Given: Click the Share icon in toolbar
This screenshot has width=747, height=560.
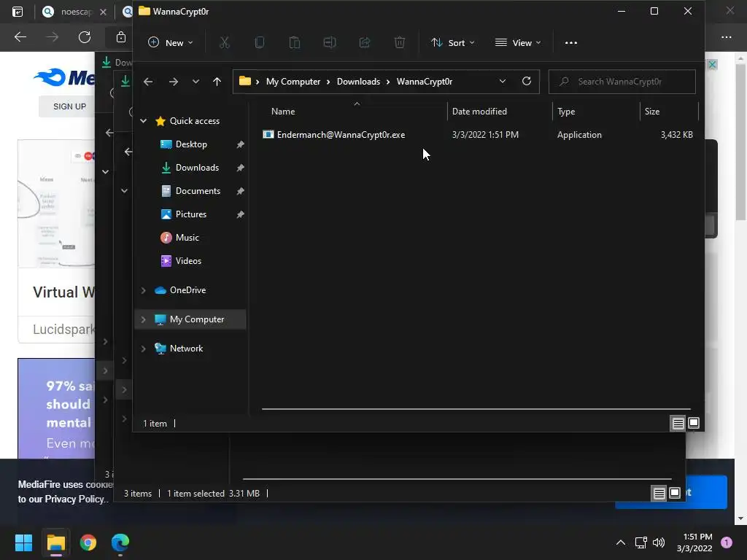Looking at the screenshot, I should pos(365,43).
